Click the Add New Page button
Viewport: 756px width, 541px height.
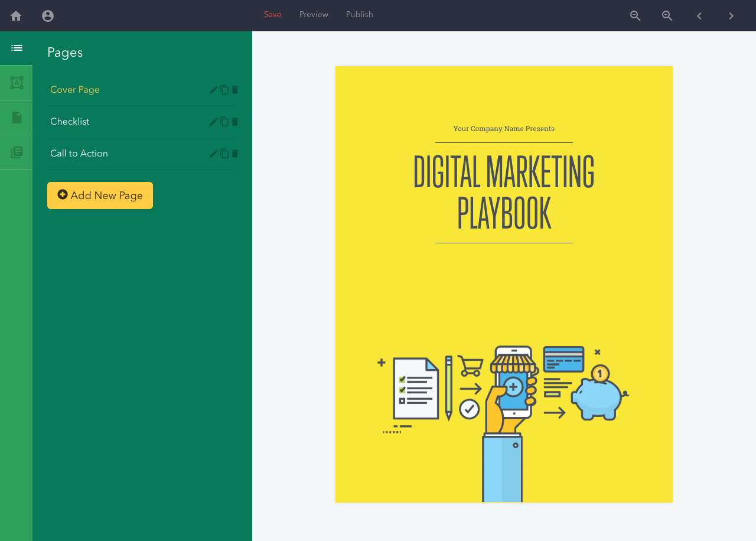pos(100,195)
